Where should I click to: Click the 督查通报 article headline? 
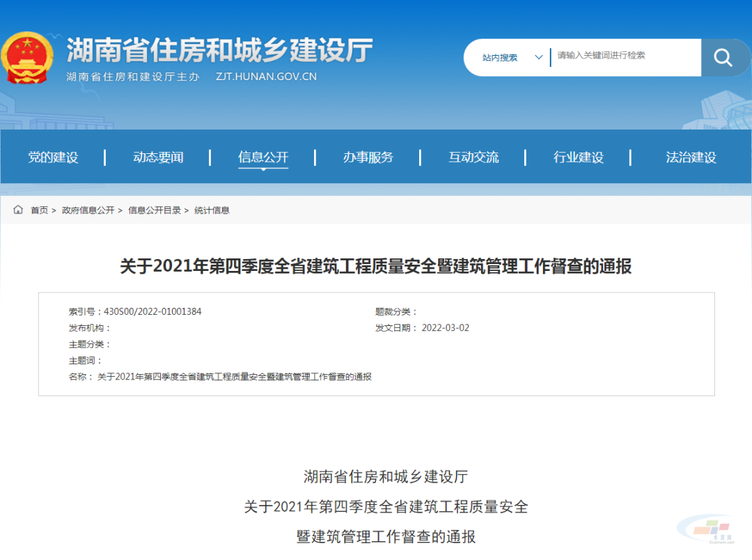click(x=376, y=265)
